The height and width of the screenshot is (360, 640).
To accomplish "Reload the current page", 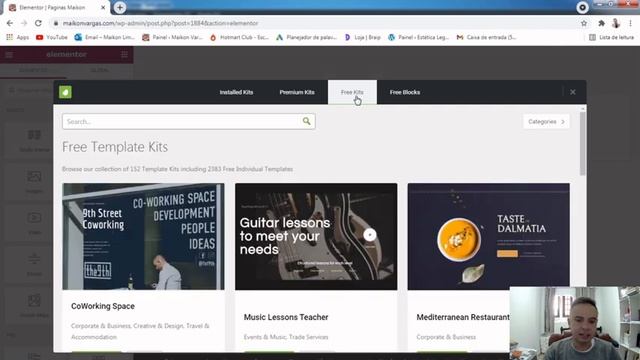I will pos(38,23).
